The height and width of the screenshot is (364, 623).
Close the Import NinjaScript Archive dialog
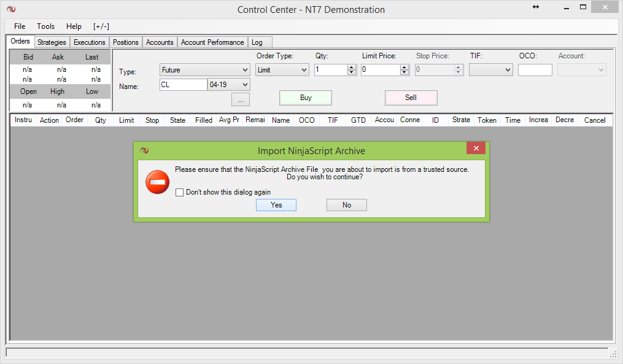click(476, 148)
